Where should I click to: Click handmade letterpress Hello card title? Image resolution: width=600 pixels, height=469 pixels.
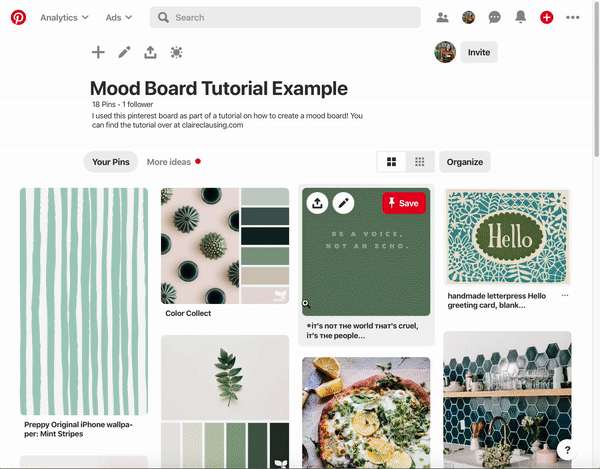[497, 300]
